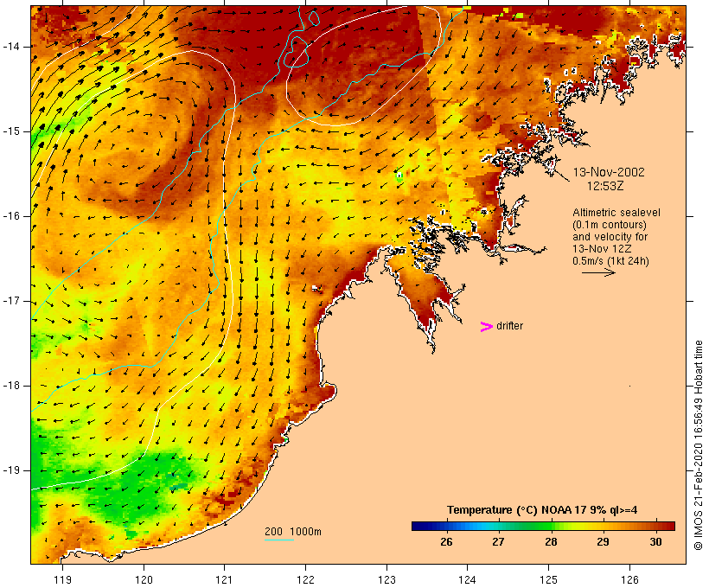
Task: Click the '200 1000m' bathymetry legend text
Action: pyautogui.click(x=293, y=532)
